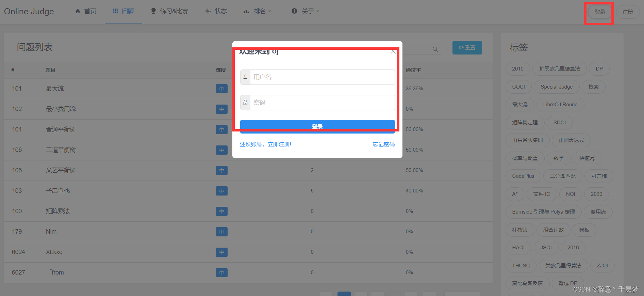Open the 忘记密码 forgot password link
Image resolution: width=644 pixels, height=296 pixels.
pyautogui.click(x=384, y=144)
